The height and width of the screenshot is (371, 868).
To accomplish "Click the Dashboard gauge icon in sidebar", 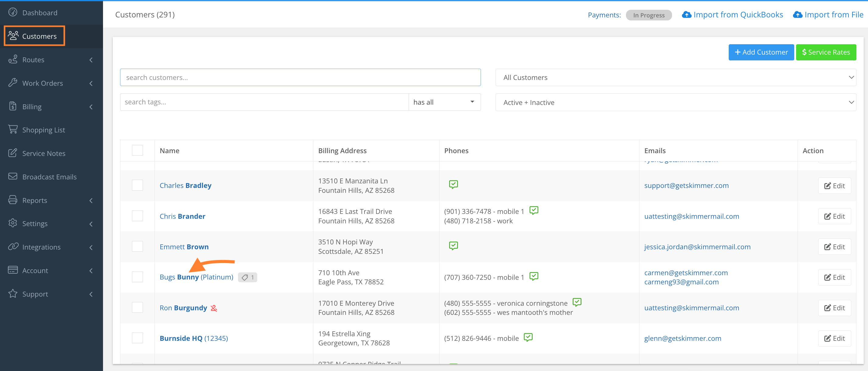I will pyautogui.click(x=13, y=13).
